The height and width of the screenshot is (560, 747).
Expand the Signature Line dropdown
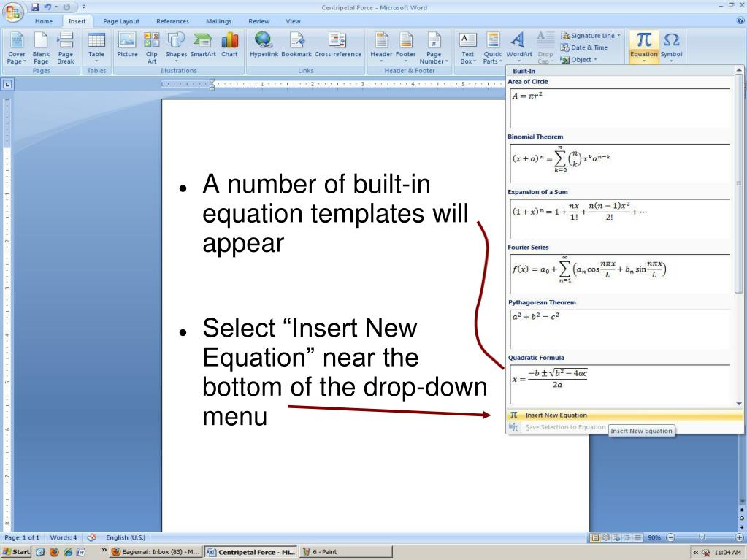coord(618,35)
